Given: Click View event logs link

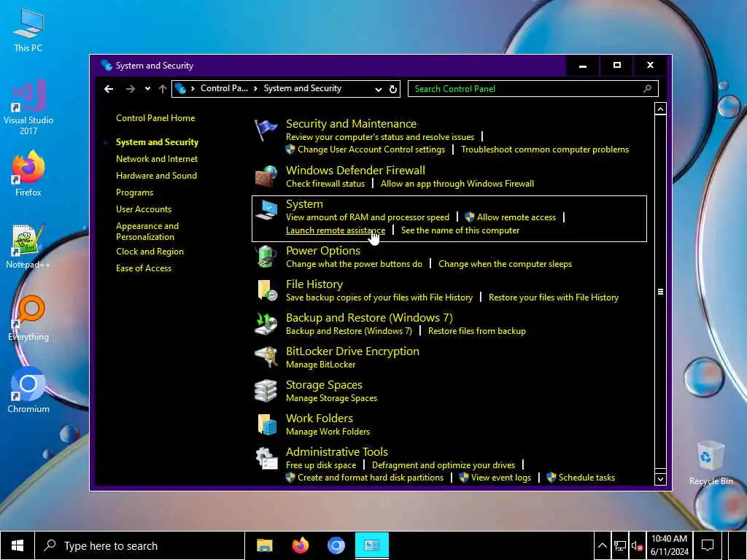Looking at the screenshot, I should 501,478.
